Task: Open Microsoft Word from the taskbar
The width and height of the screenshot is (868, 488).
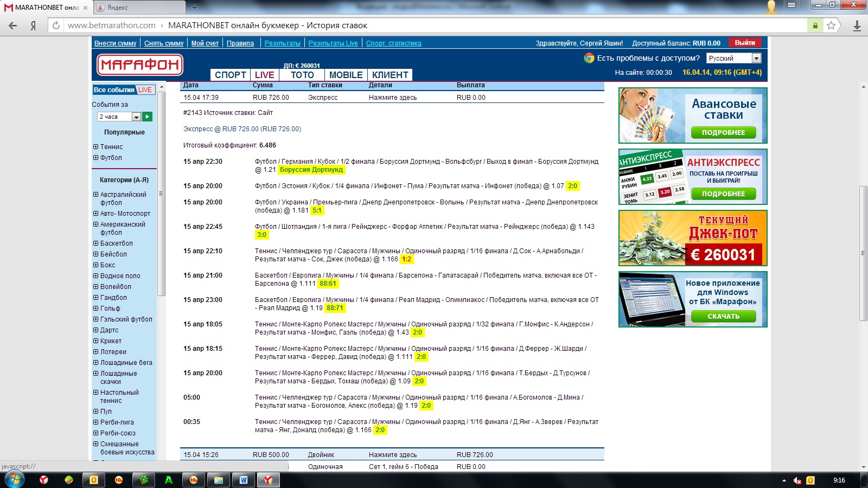Action: click(243, 480)
